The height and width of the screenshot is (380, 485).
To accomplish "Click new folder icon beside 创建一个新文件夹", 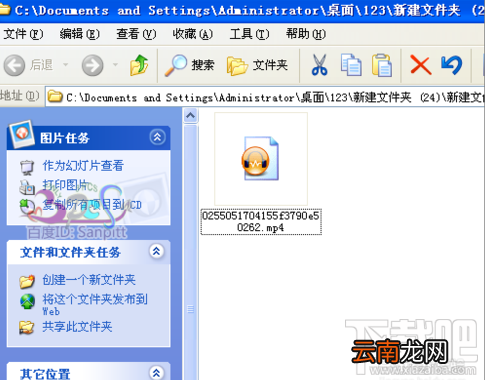I will pyautogui.click(x=27, y=281).
